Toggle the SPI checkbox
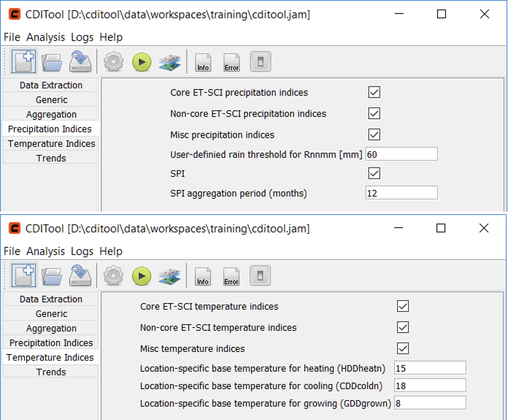 click(x=374, y=173)
